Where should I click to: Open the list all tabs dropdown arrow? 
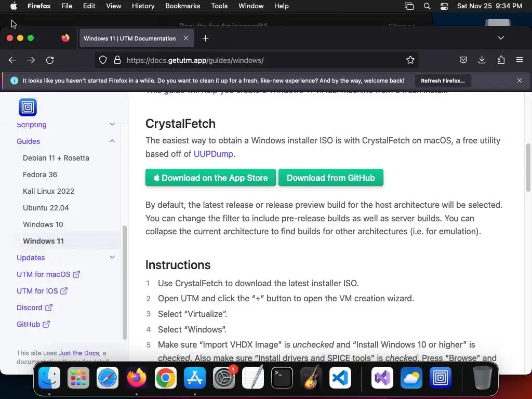pos(501,37)
